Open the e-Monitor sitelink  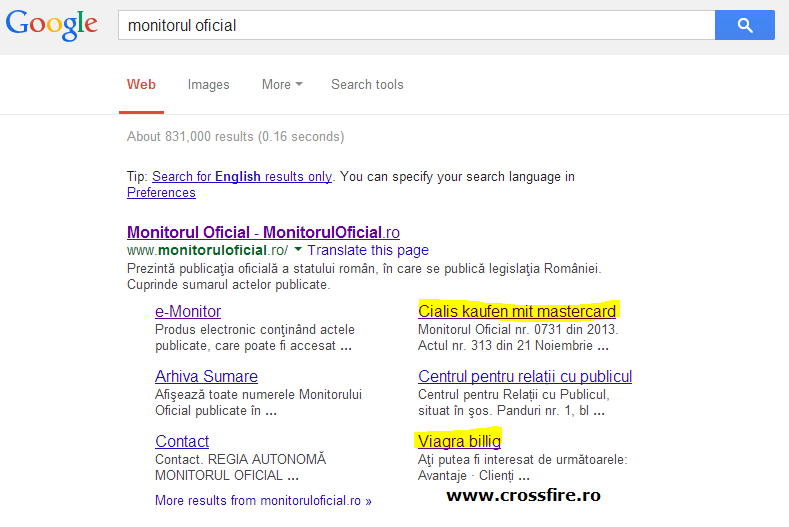(188, 312)
